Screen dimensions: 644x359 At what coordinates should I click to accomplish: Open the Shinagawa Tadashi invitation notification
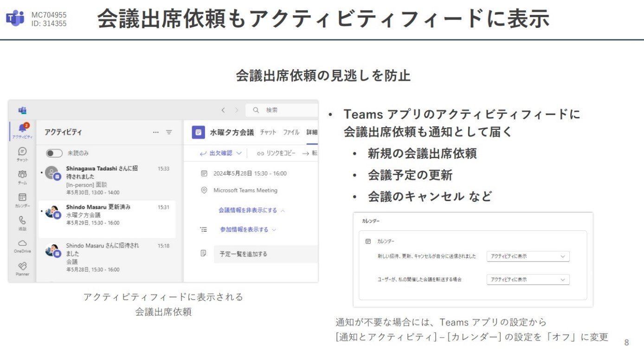pos(107,180)
